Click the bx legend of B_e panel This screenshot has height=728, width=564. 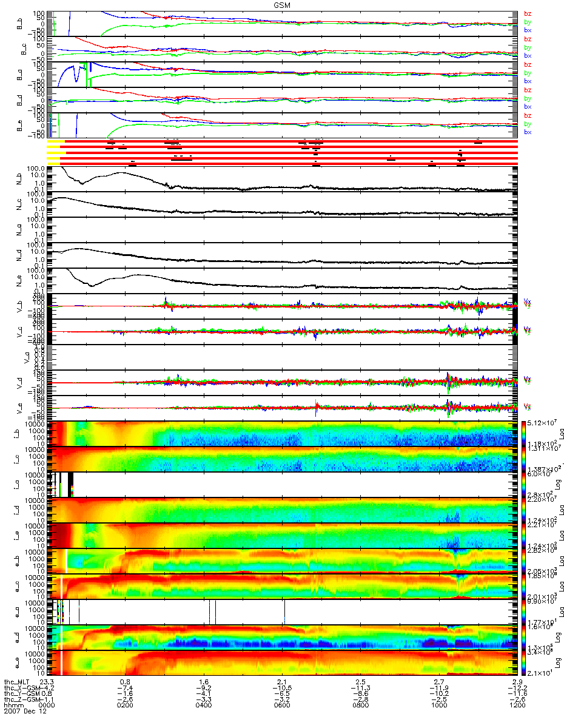tap(528, 132)
